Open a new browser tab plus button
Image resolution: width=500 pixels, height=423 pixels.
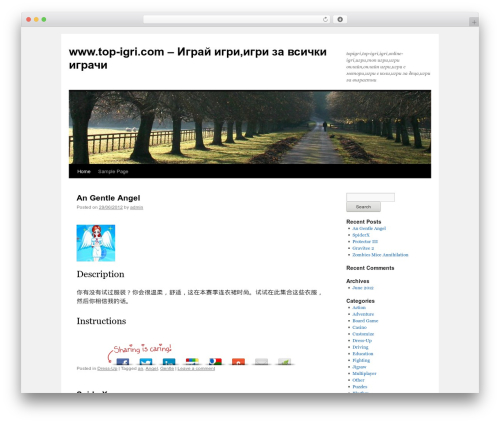(474, 22)
